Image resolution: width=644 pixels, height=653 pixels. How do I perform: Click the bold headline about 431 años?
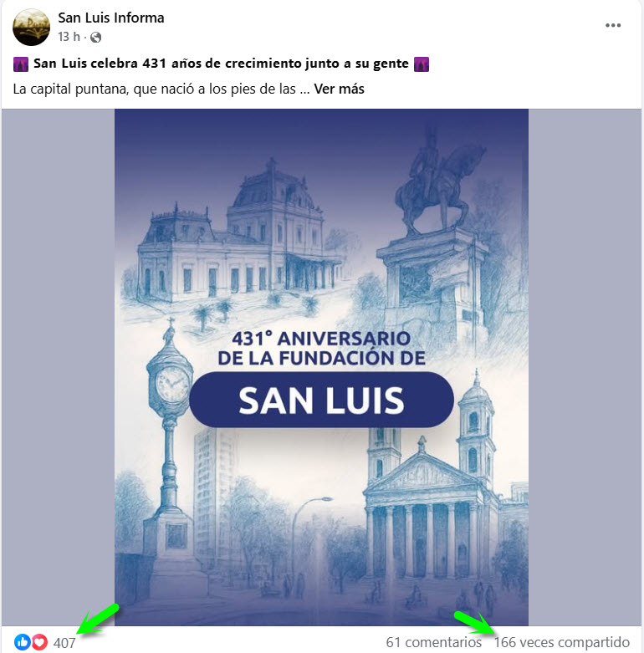click(221, 64)
